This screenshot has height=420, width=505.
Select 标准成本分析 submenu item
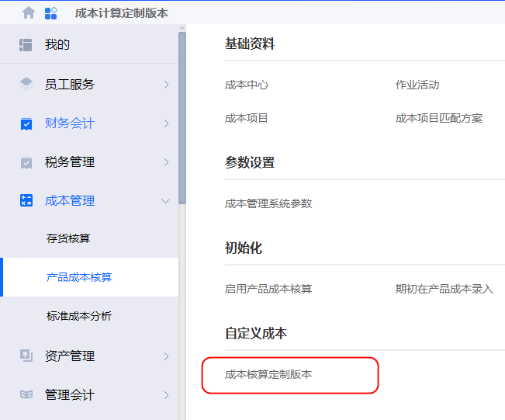point(79,316)
